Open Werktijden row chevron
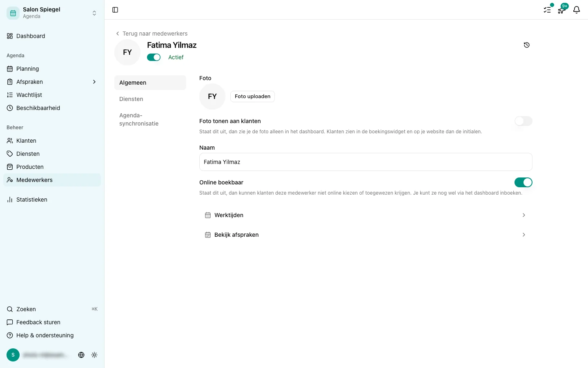The image size is (588, 368). point(524,215)
